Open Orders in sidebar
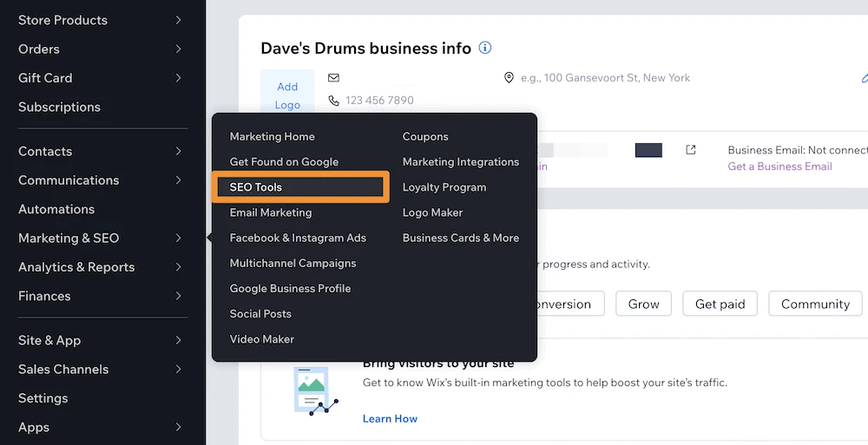Screen dimensions: 868x445 [x=39, y=49]
